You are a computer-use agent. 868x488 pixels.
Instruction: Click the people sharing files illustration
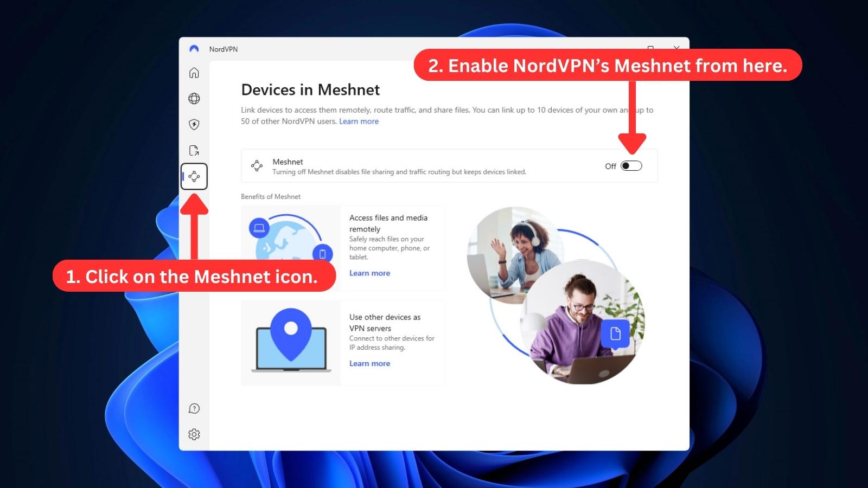[556, 296]
